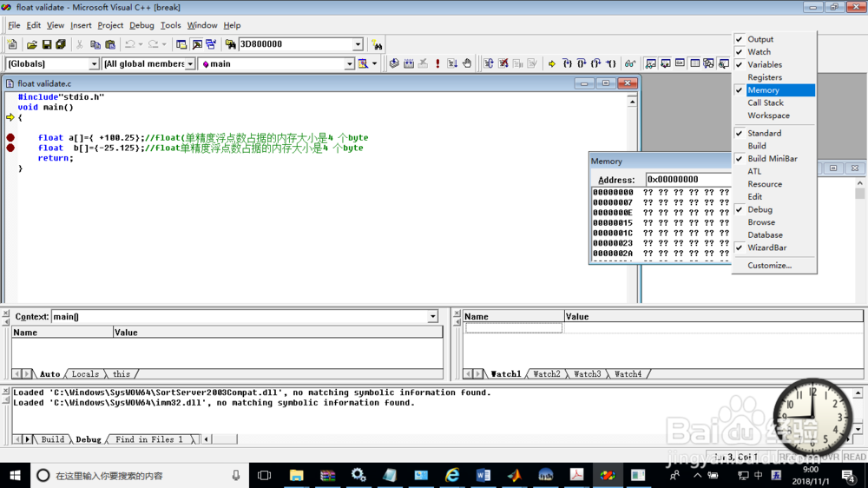
Task: Switch to the Watch2 tab
Action: click(546, 374)
